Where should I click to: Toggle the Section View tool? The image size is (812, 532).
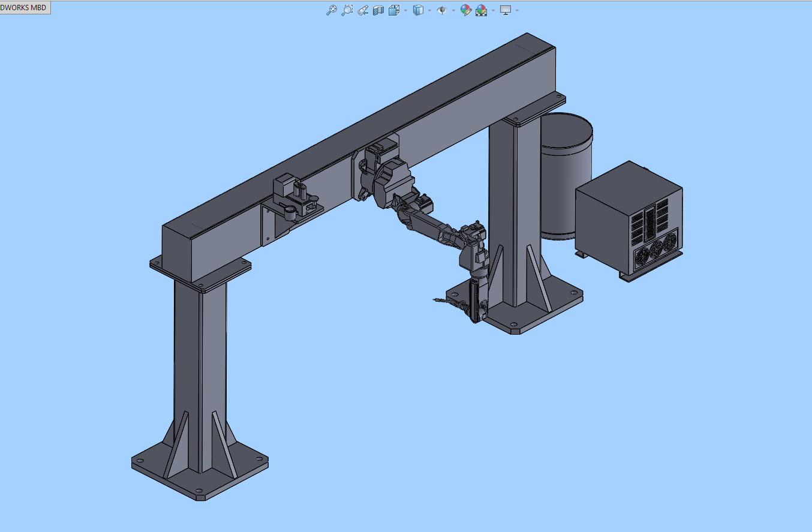[378, 10]
